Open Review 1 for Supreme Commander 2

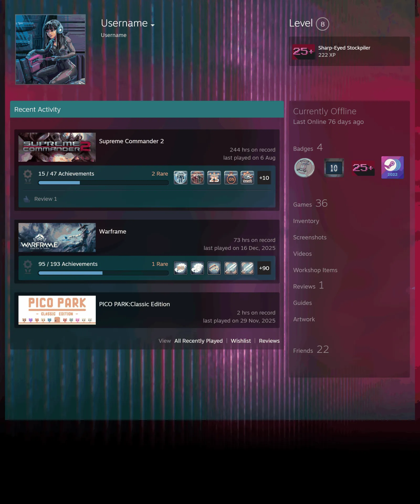[45, 199]
